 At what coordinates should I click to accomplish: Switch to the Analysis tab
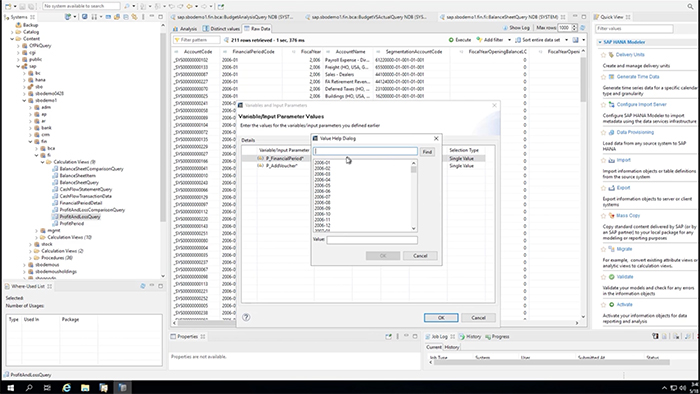click(185, 29)
